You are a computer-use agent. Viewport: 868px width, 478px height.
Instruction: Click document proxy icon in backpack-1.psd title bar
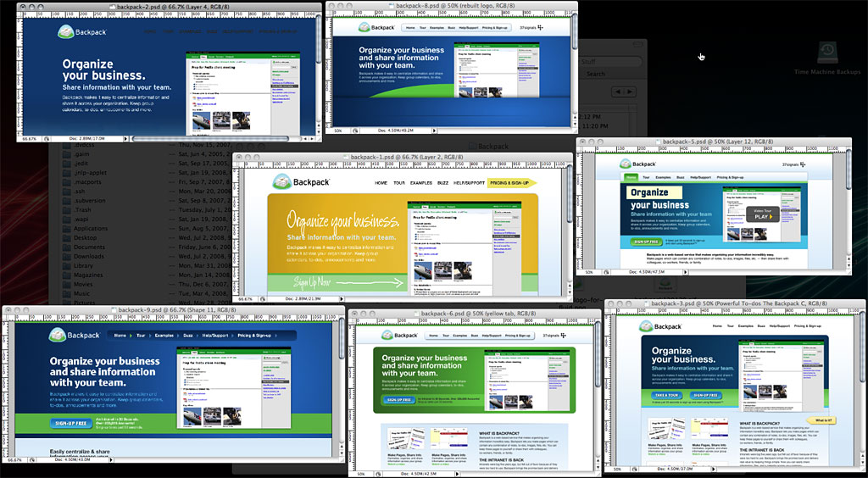347,157
